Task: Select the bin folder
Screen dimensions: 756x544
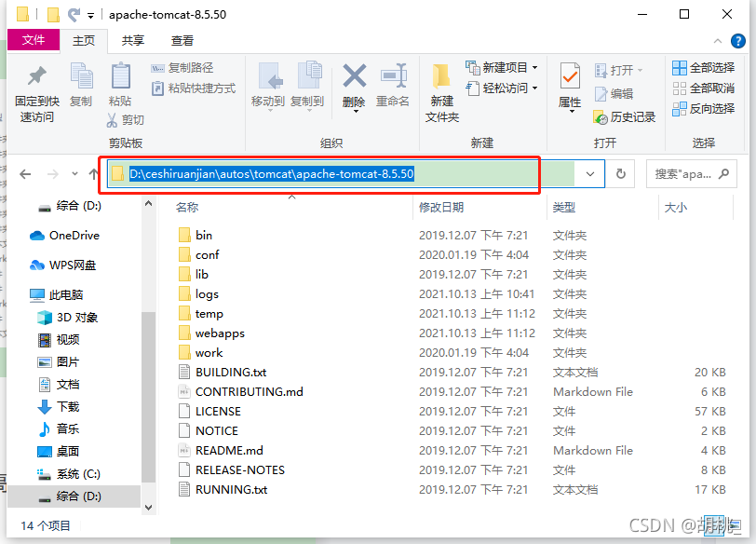Action: tap(196, 236)
